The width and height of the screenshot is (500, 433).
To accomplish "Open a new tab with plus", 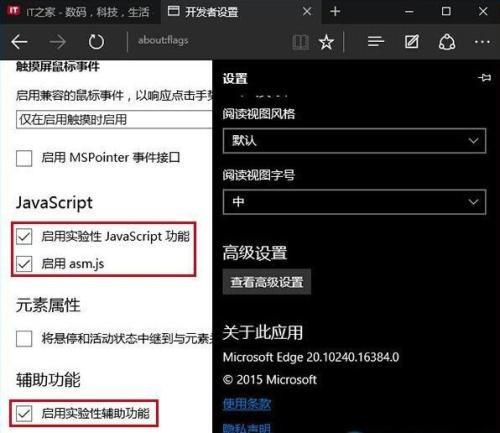I will (x=335, y=12).
